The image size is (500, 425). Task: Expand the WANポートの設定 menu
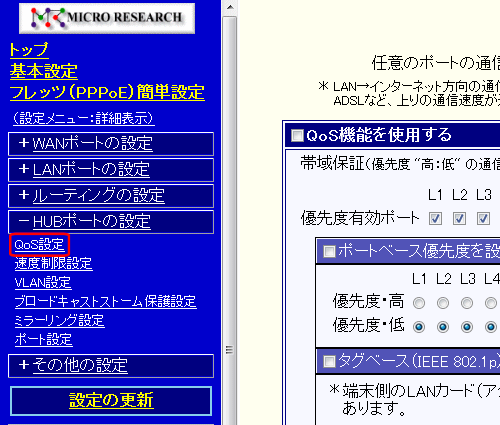(92, 144)
